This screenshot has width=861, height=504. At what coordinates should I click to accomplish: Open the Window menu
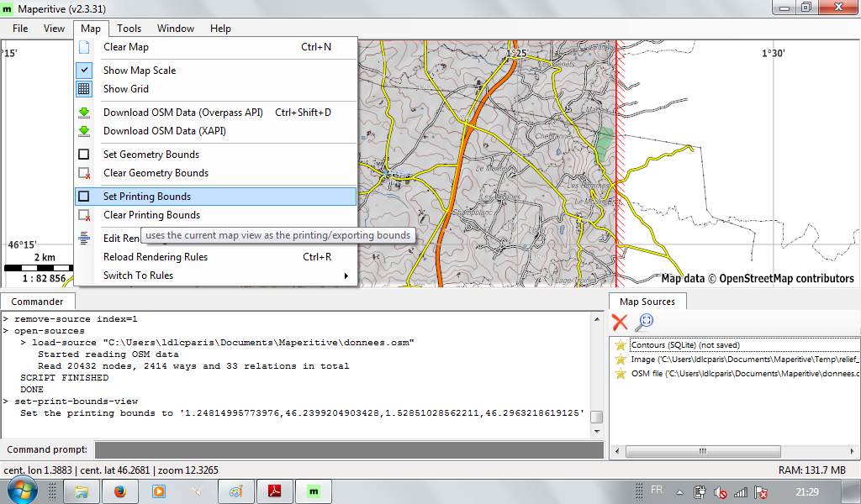pyautogui.click(x=176, y=29)
